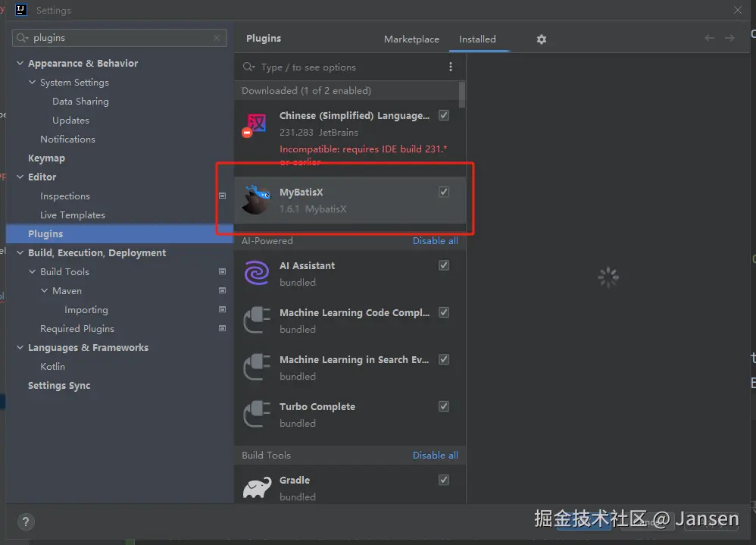Select Plugins in the settings tree
Screen dimensions: 756x545
pyautogui.click(x=120, y=234)
